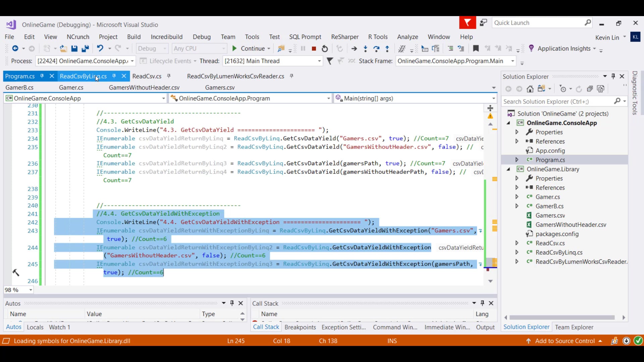The width and height of the screenshot is (644, 362).
Task: Expand the ReadCsvByLinq.cs tree node
Action: coord(517,252)
